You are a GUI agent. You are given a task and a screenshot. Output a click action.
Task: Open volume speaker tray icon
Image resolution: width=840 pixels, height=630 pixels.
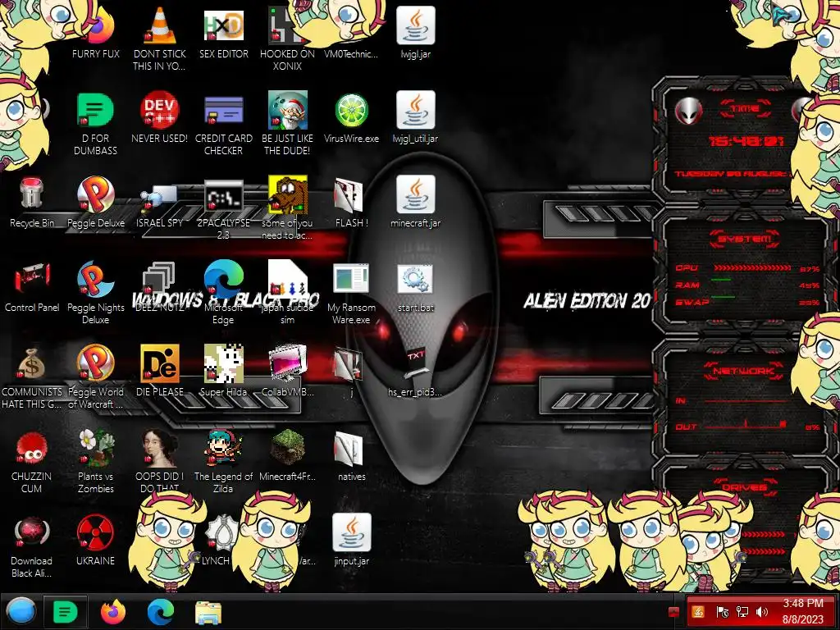point(761,611)
